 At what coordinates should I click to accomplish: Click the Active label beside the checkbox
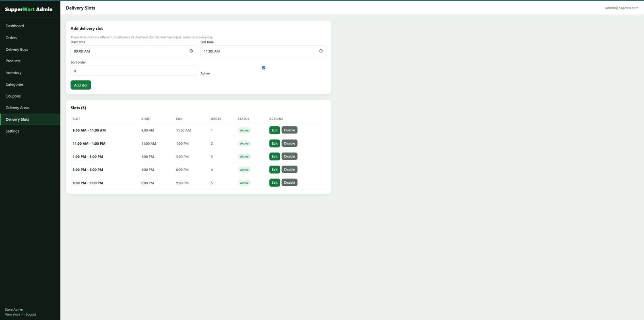click(205, 74)
